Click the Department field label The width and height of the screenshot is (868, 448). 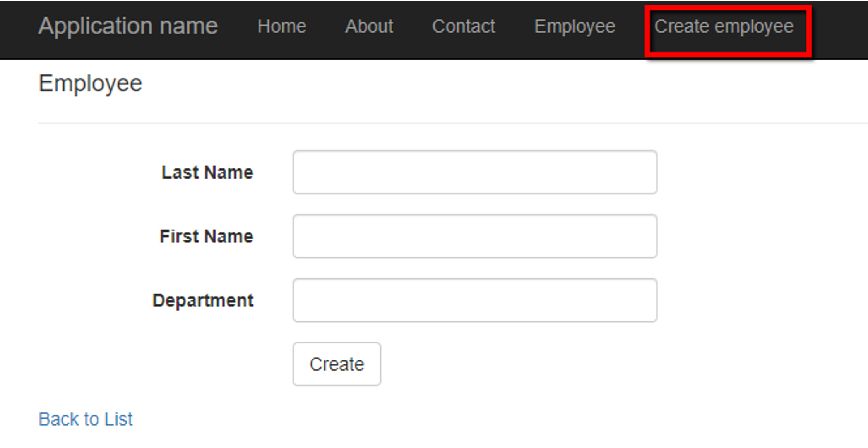[203, 300]
